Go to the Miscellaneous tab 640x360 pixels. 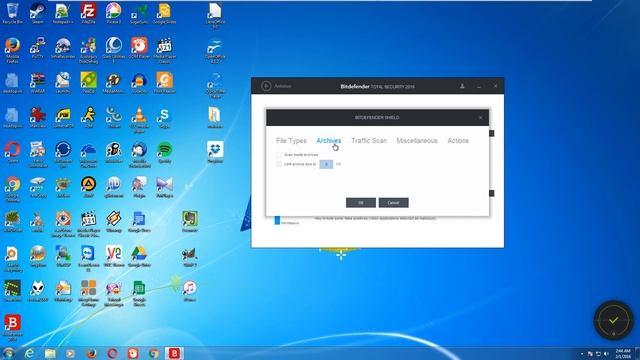click(x=417, y=140)
